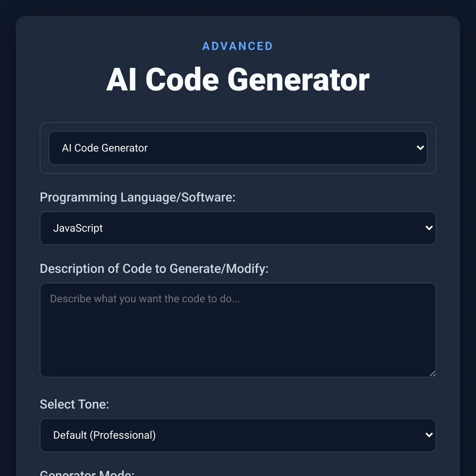Click the Select Tone label

coord(74,404)
